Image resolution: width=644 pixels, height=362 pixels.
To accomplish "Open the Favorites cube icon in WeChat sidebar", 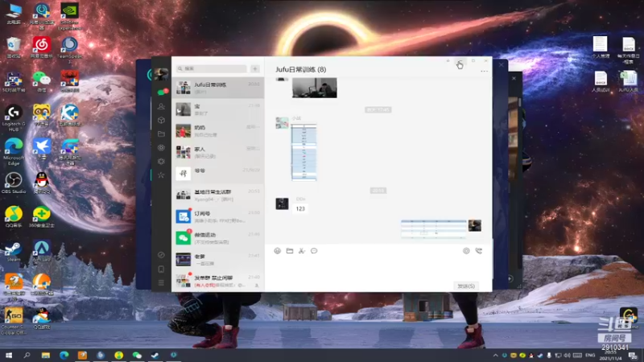I will (x=161, y=120).
